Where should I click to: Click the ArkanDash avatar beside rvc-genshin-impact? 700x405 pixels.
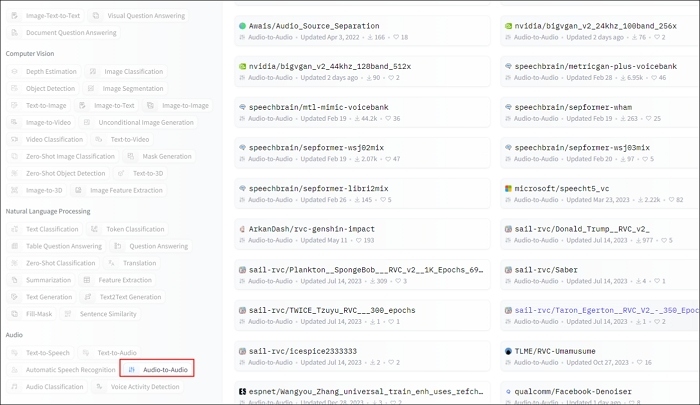(243, 229)
